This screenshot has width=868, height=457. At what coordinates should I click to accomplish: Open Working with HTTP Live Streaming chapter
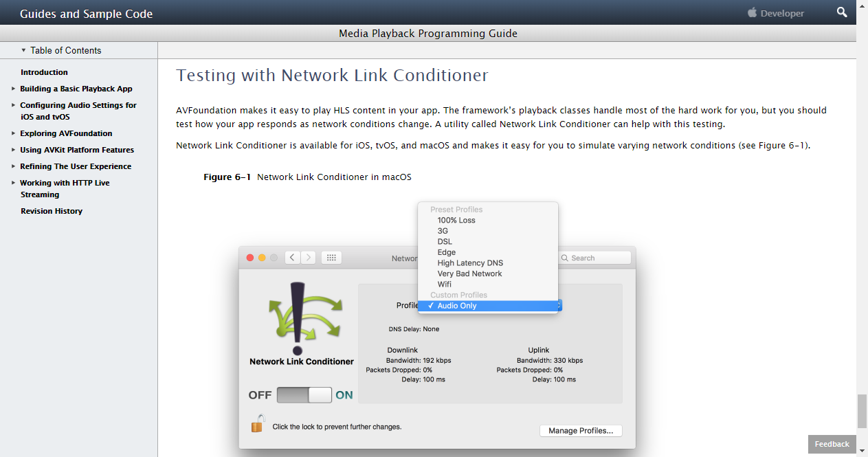pyautogui.click(x=65, y=189)
